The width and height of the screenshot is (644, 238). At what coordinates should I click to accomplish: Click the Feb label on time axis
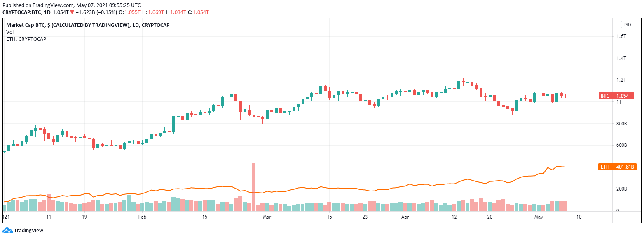point(142,217)
